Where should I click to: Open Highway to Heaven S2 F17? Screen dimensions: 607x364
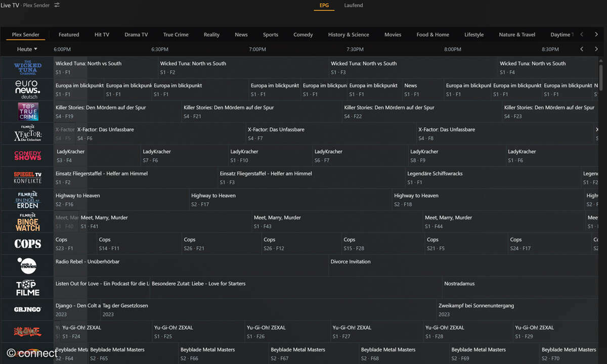click(x=290, y=200)
